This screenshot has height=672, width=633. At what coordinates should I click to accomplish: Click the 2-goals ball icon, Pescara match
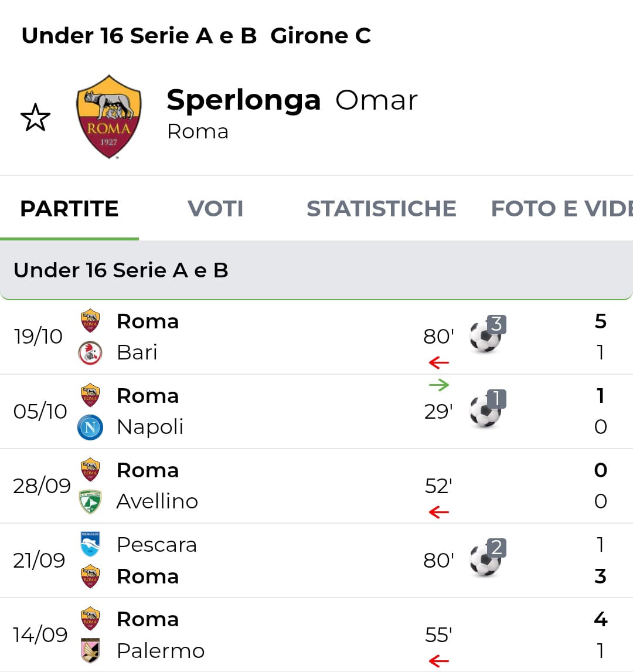click(486, 560)
